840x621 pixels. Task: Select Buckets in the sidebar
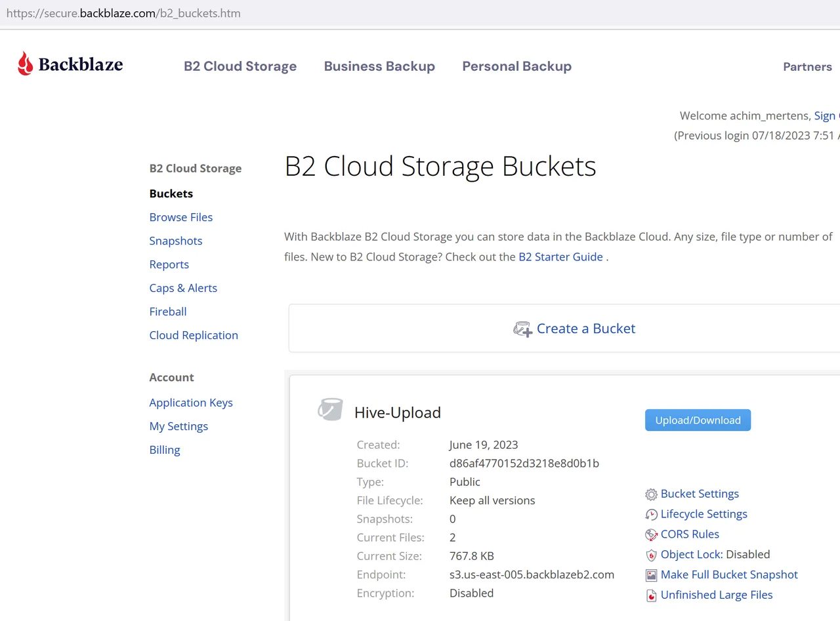171,193
